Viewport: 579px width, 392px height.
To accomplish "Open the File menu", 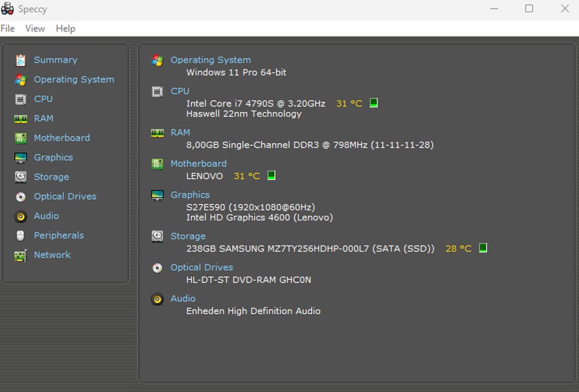I will coord(8,29).
